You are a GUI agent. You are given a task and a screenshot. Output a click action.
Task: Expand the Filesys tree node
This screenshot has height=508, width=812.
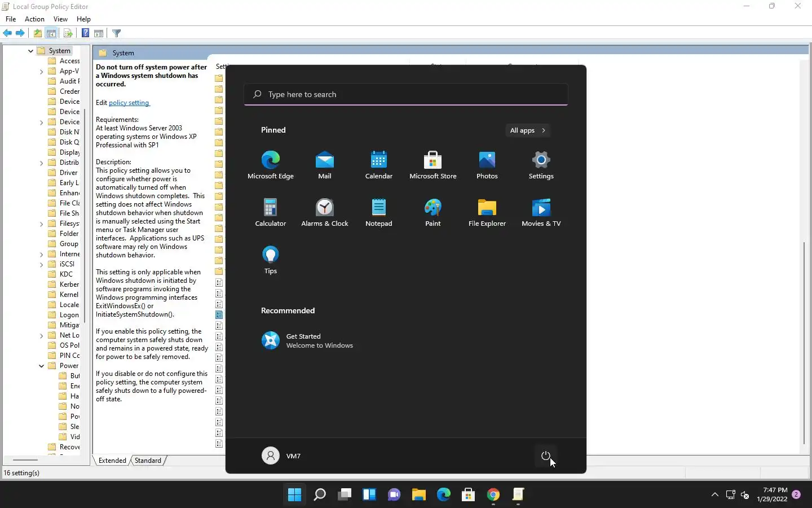[41, 224]
